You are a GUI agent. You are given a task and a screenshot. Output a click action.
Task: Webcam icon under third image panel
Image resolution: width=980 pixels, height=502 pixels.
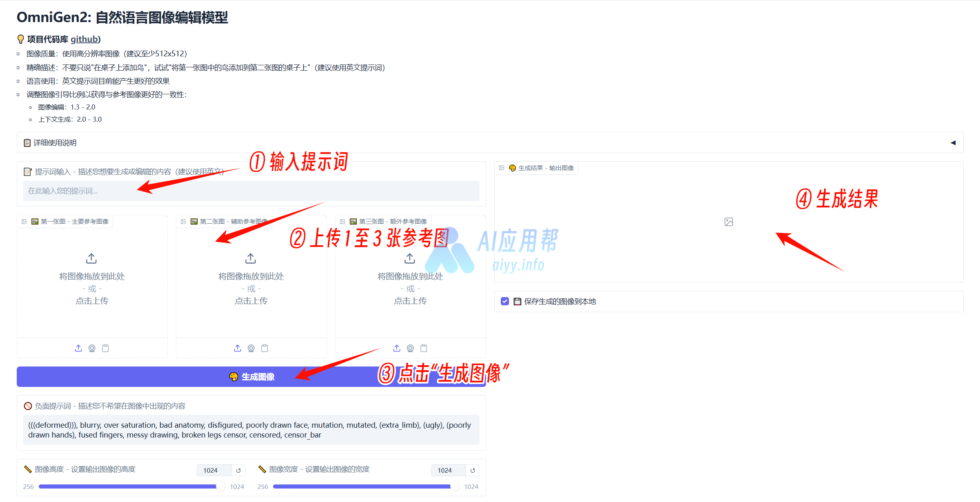[410, 348]
